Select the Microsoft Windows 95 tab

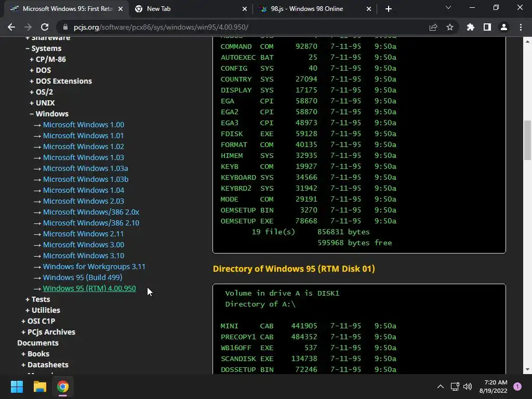pyautogui.click(x=66, y=9)
